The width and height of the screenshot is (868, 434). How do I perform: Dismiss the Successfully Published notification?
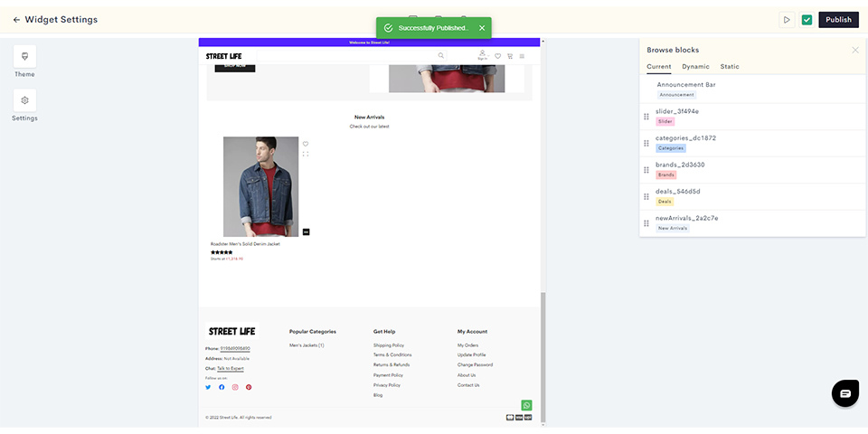click(x=482, y=28)
